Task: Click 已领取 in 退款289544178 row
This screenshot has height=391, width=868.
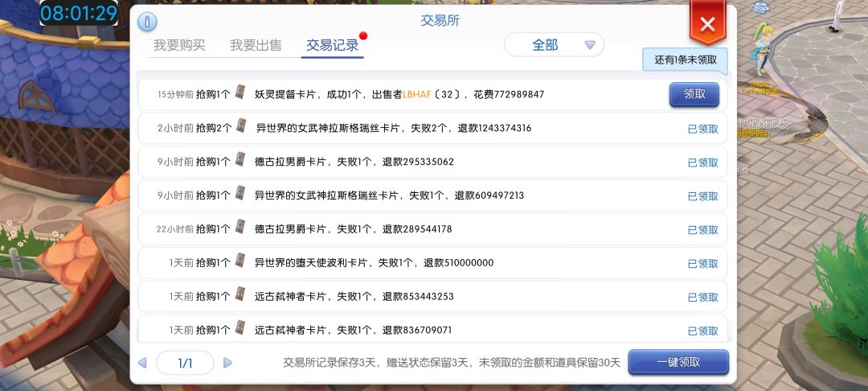Action: 703,230
